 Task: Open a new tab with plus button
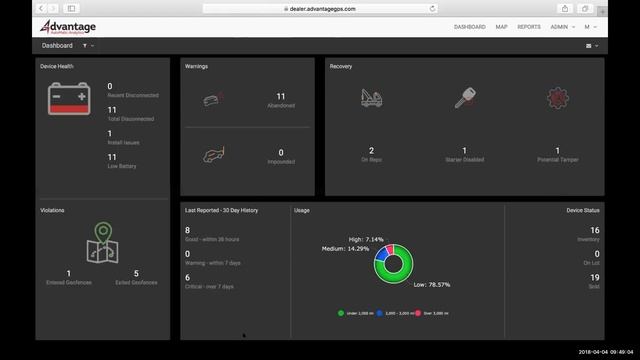602,11
